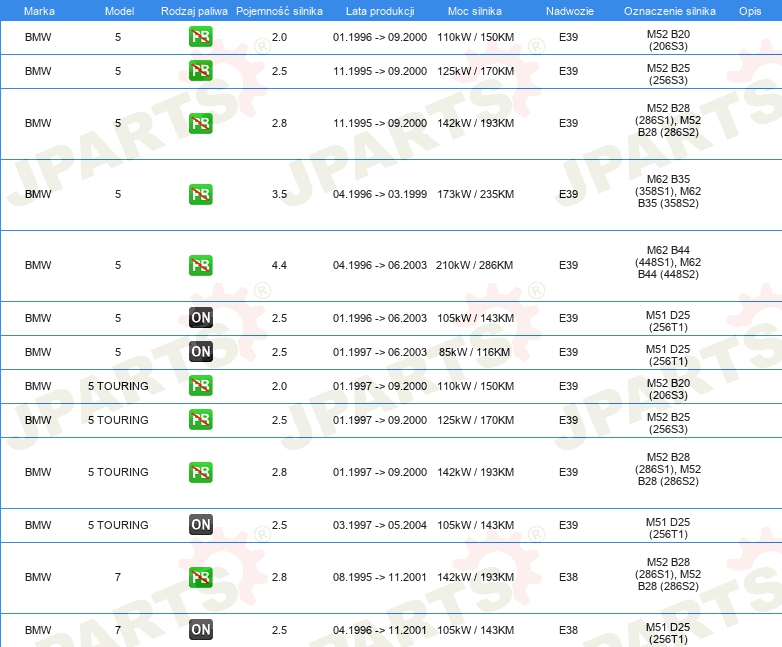Image resolution: width=782 pixels, height=647 pixels.
Task: Click diesel ON icon for BMW 7 2.5
Action: [201, 630]
